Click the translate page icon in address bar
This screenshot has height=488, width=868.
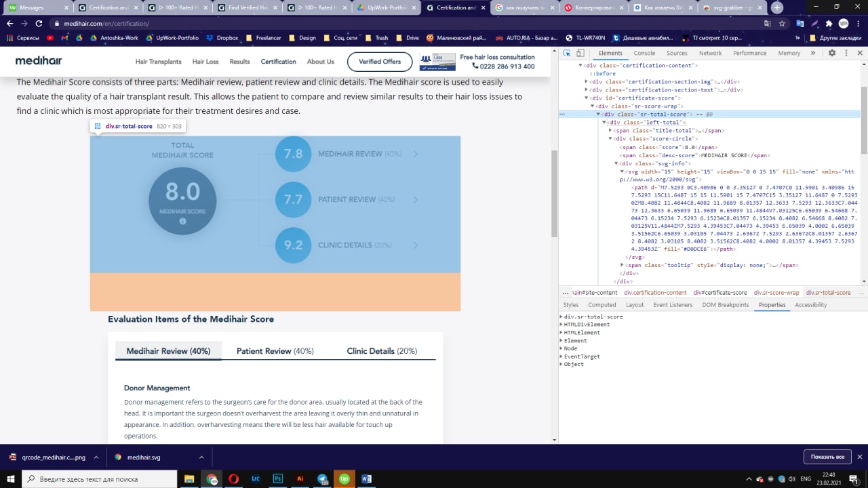coord(767,23)
